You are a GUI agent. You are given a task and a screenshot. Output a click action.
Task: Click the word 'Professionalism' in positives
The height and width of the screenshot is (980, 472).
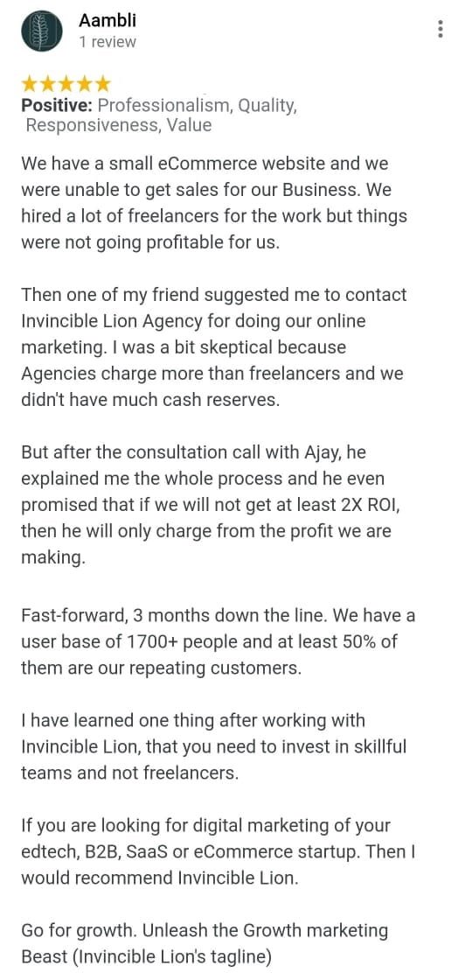click(165, 105)
